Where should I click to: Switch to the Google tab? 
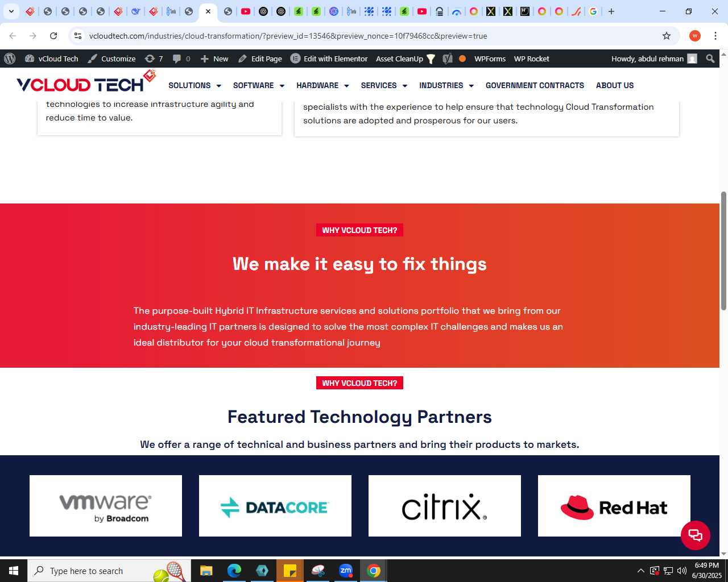tap(593, 11)
